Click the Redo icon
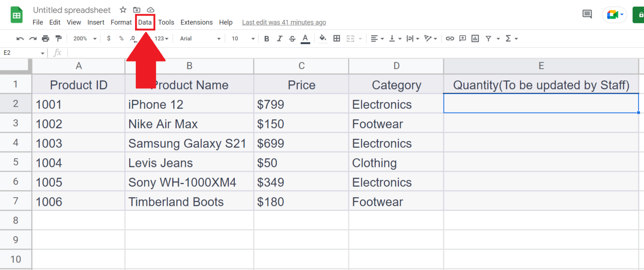This screenshot has height=270, width=644. (33, 39)
